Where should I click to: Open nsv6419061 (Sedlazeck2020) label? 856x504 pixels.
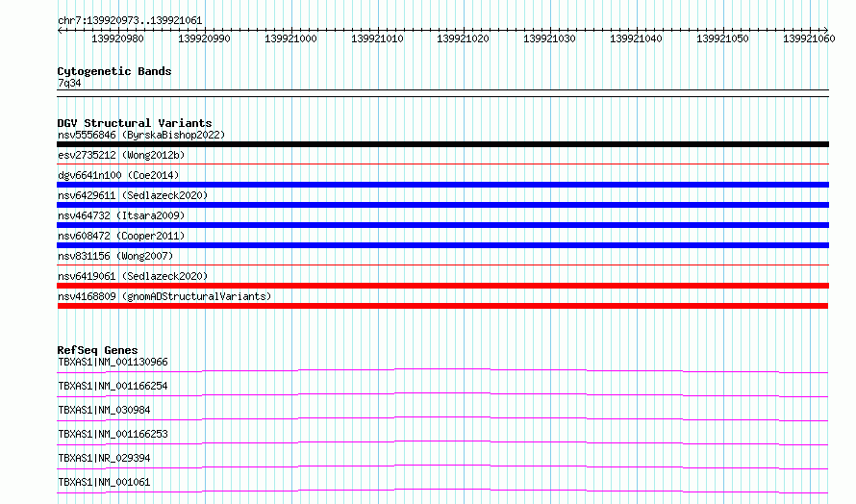coord(133,276)
